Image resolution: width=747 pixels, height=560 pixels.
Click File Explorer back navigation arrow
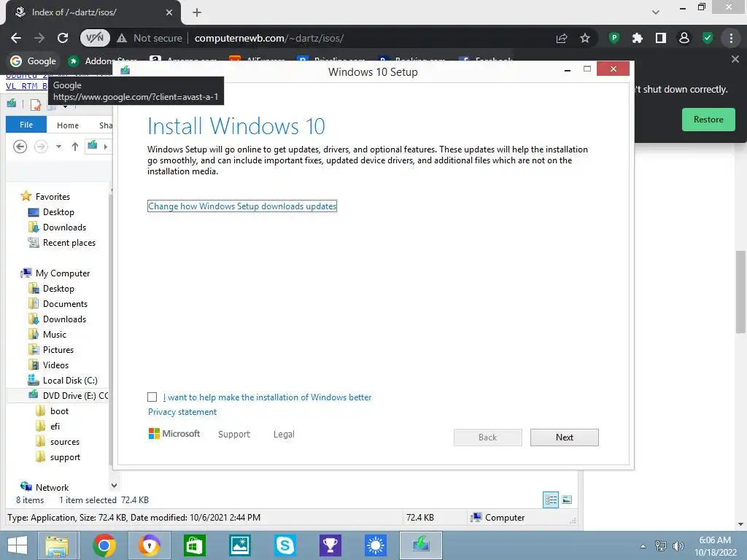pyautogui.click(x=20, y=146)
